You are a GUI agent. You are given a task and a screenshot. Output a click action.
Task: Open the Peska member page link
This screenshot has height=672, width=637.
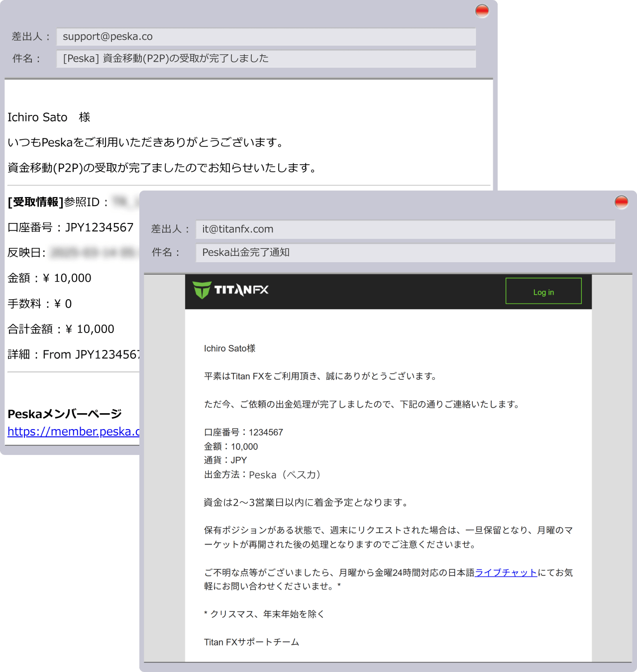click(73, 432)
